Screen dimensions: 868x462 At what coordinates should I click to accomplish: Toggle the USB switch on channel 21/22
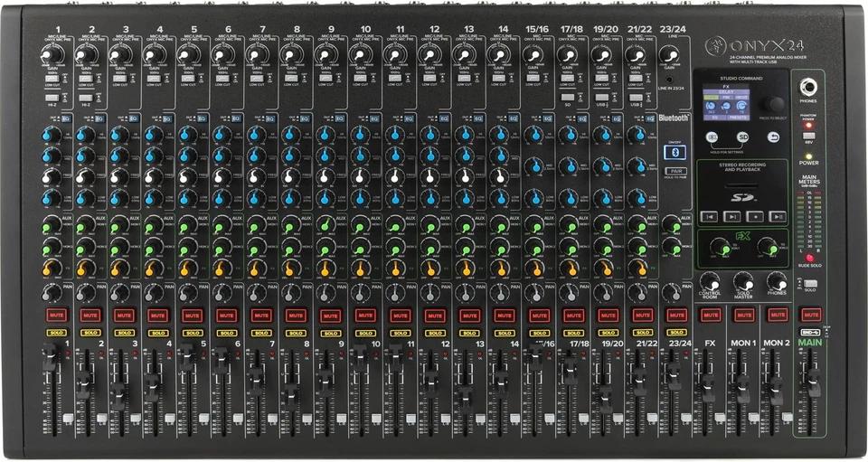tap(636, 98)
